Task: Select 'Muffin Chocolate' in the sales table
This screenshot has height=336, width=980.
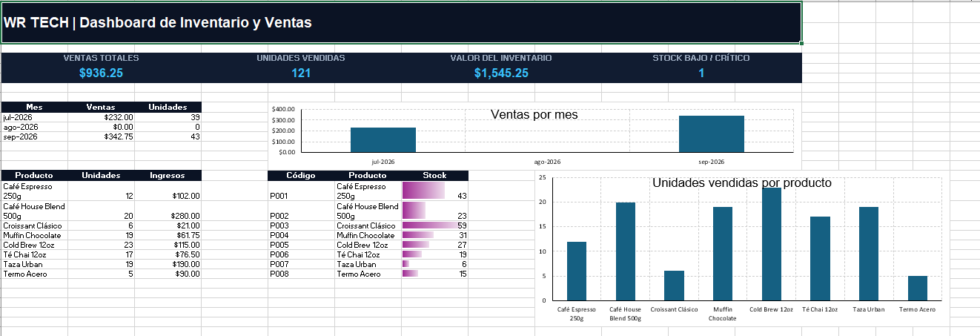Action: pos(34,235)
